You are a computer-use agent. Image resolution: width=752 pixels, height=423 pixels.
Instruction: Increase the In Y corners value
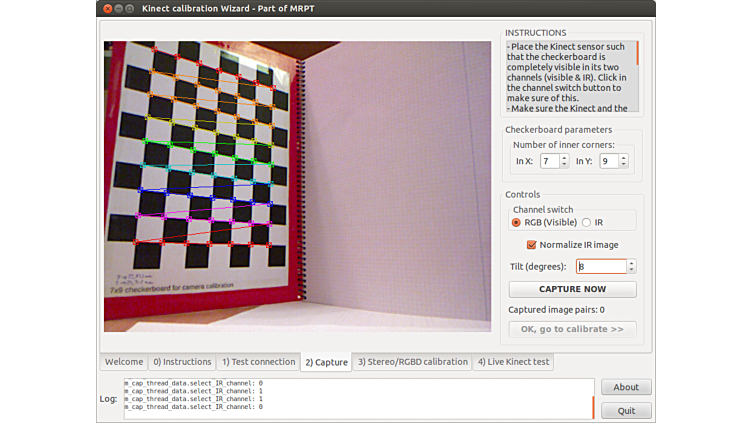pyautogui.click(x=624, y=157)
